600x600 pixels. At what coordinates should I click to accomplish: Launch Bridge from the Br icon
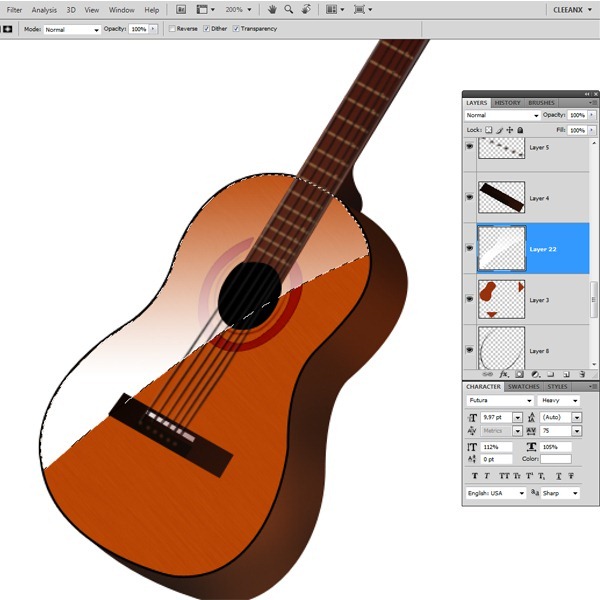click(181, 10)
